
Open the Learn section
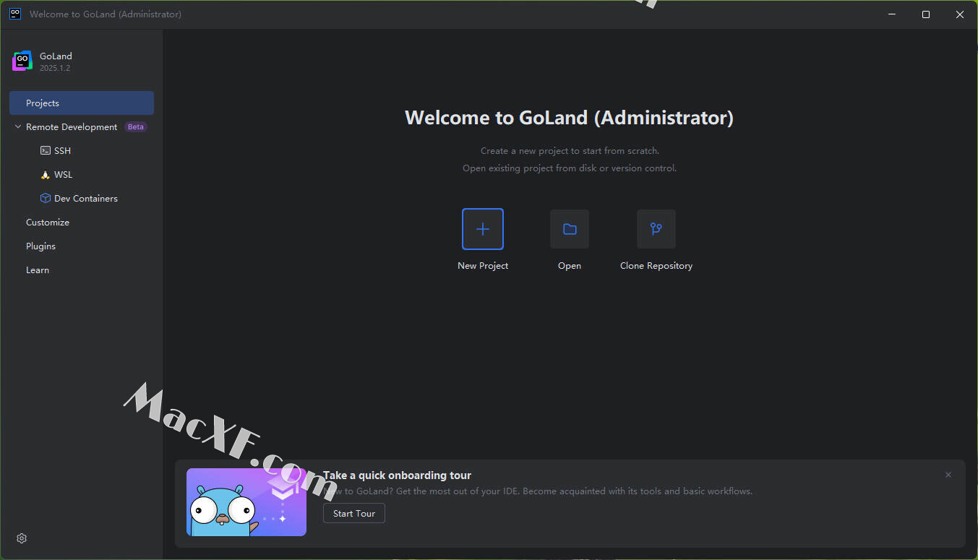tap(38, 270)
